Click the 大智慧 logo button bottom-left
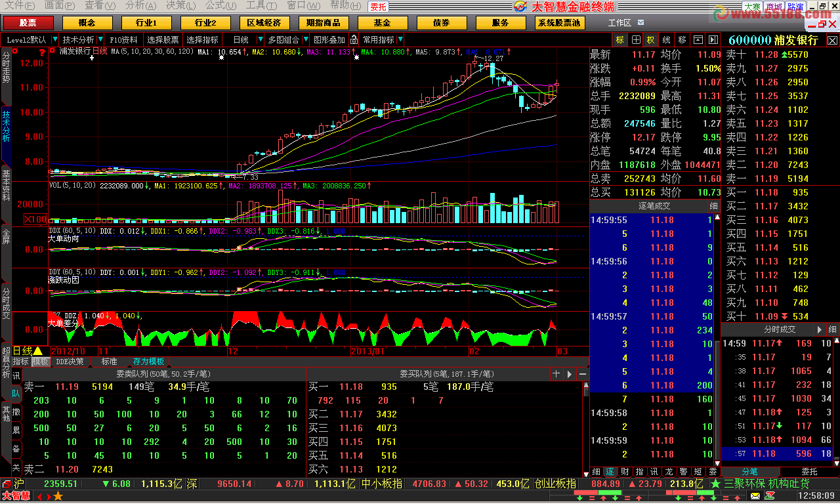This screenshot has width=840, height=504. (x=16, y=497)
